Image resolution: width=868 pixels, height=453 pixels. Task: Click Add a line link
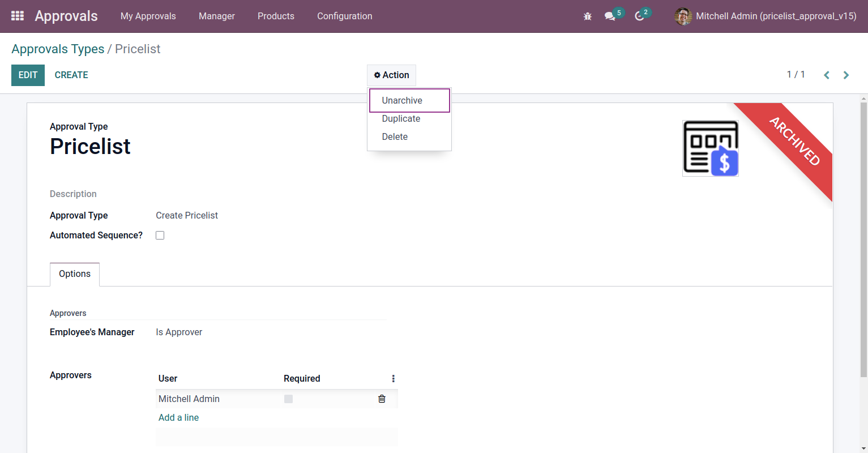coord(178,417)
